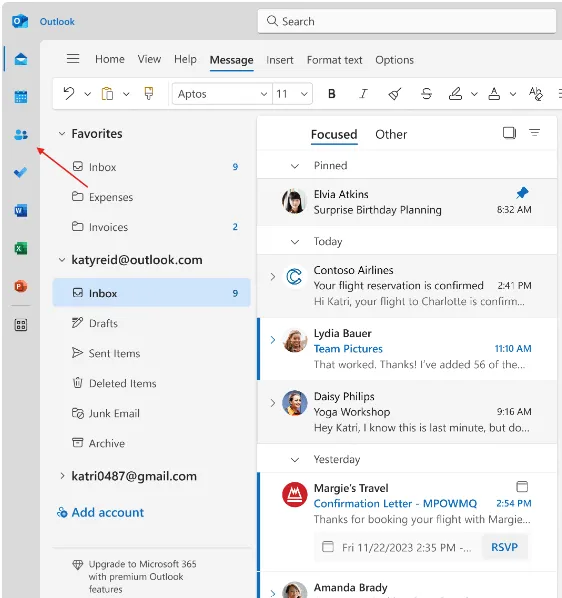Launch Word from the app rail

[x=21, y=210]
